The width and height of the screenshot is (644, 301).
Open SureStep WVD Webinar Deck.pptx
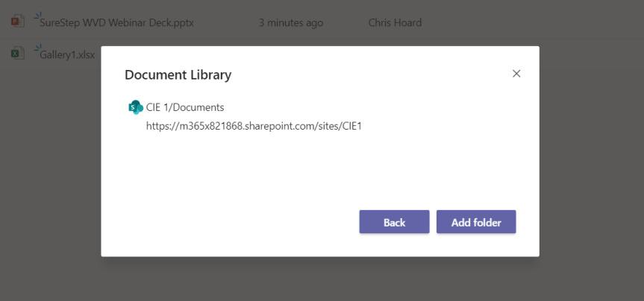coord(117,23)
